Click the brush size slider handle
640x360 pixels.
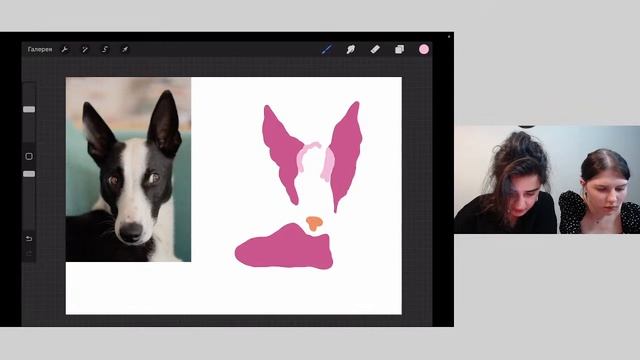(29, 109)
